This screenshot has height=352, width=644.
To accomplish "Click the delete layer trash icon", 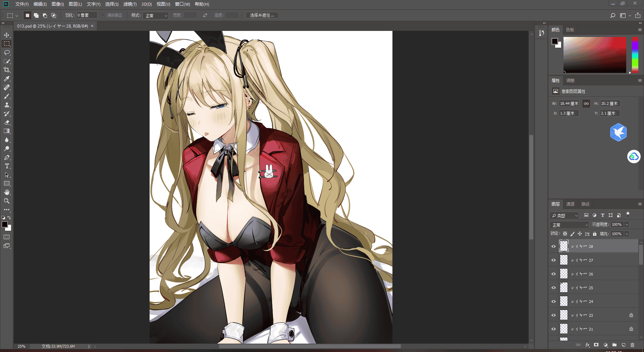I will 632,345.
